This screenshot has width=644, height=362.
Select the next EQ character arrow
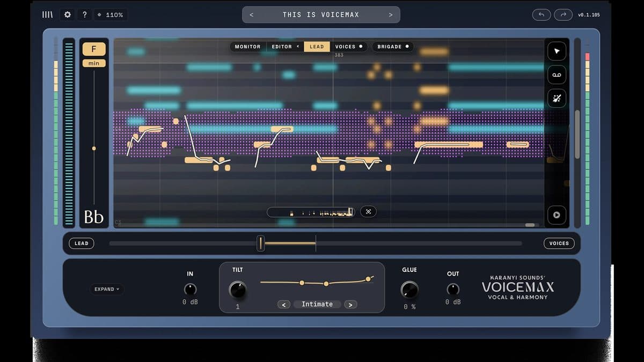pos(351,305)
